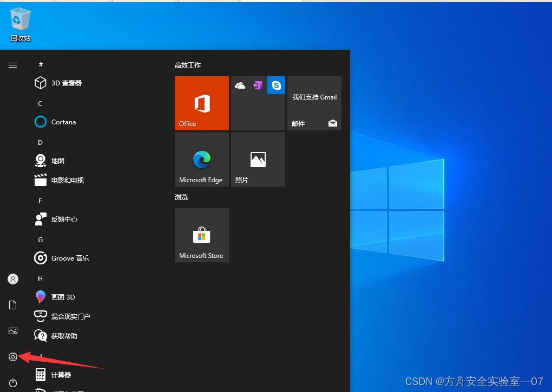Open 获取帮助 app
The image size is (552, 392).
[x=56, y=336]
